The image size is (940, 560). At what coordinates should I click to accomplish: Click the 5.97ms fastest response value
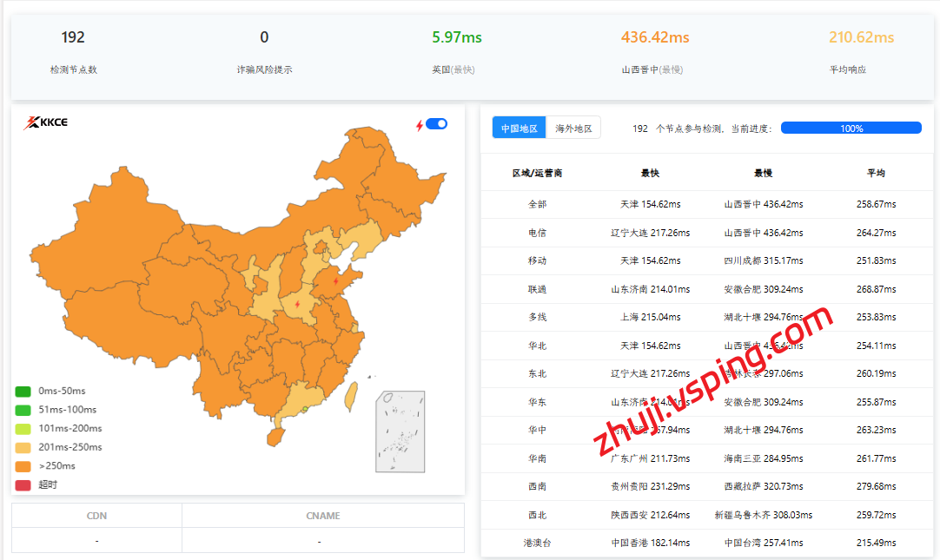[456, 37]
